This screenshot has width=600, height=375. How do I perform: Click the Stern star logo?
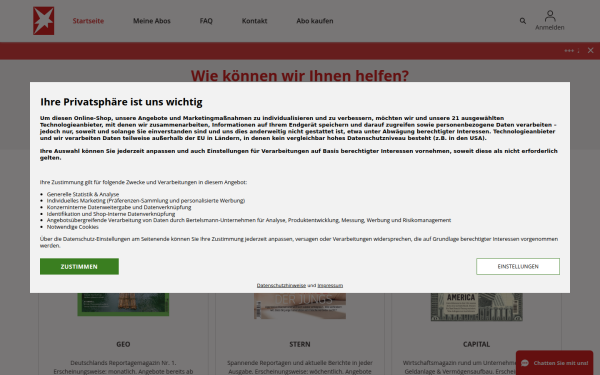coord(43,21)
